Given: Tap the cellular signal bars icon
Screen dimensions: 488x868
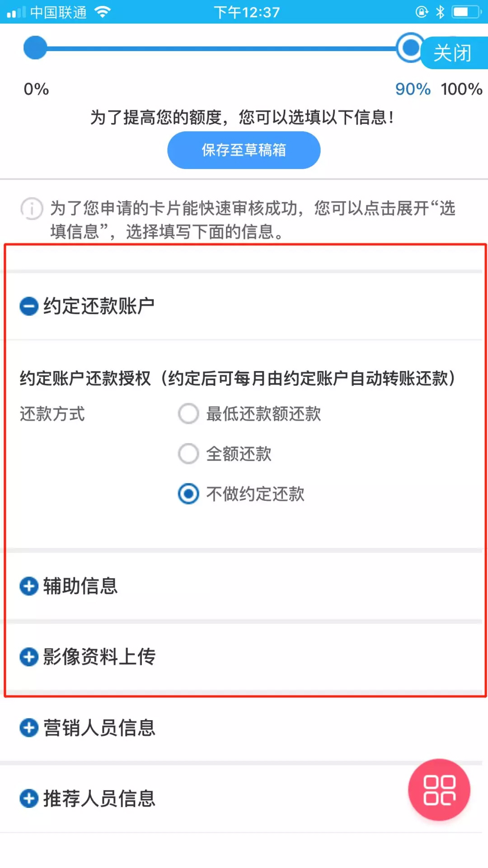Looking at the screenshot, I should click(16, 12).
